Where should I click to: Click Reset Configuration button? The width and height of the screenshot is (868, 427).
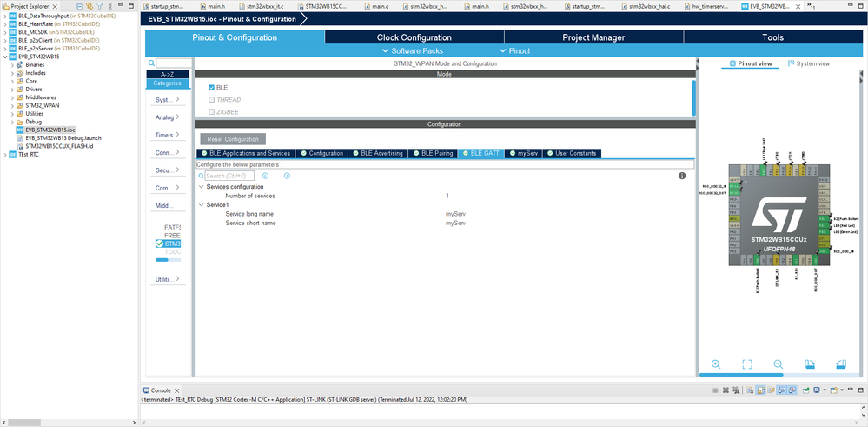click(233, 139)
